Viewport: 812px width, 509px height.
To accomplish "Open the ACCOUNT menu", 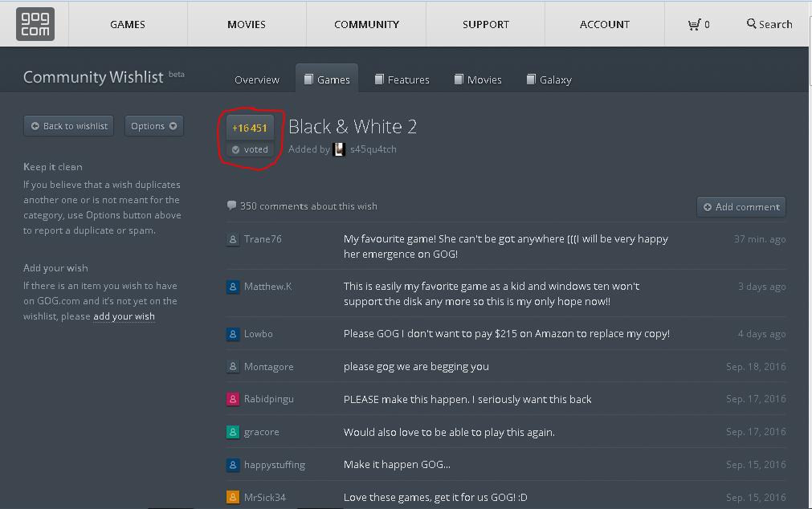I will [604, 24].
